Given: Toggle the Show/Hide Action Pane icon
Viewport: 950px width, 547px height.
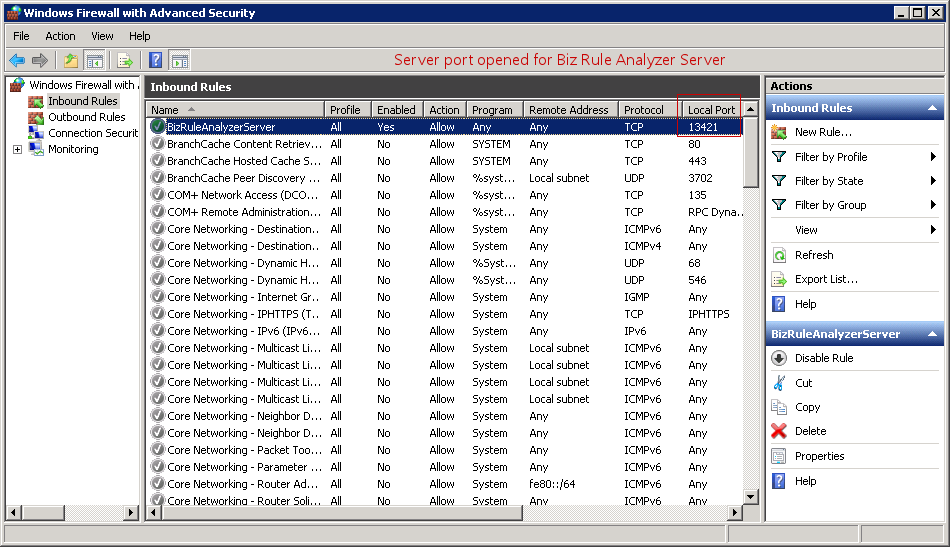Looking at the screenshot, I should [180, 60].
